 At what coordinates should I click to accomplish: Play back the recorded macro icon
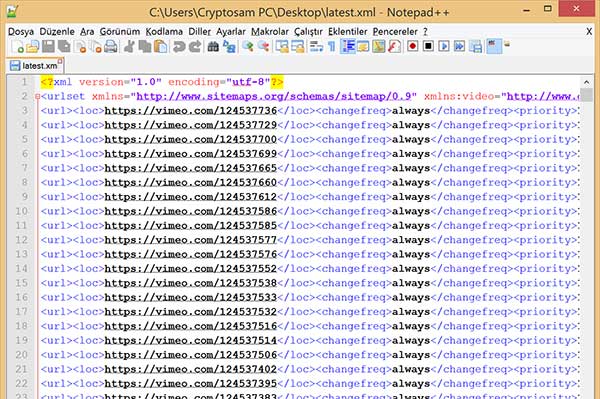coord(444,46)
